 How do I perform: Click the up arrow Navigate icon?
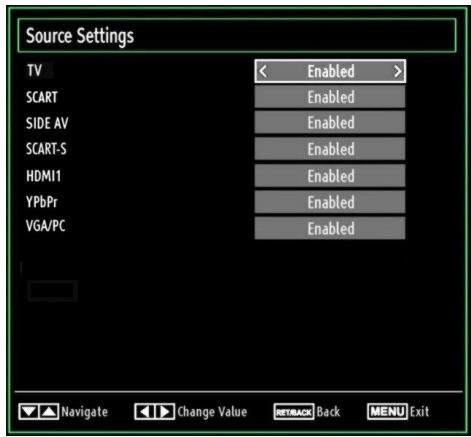click(49, 411)
